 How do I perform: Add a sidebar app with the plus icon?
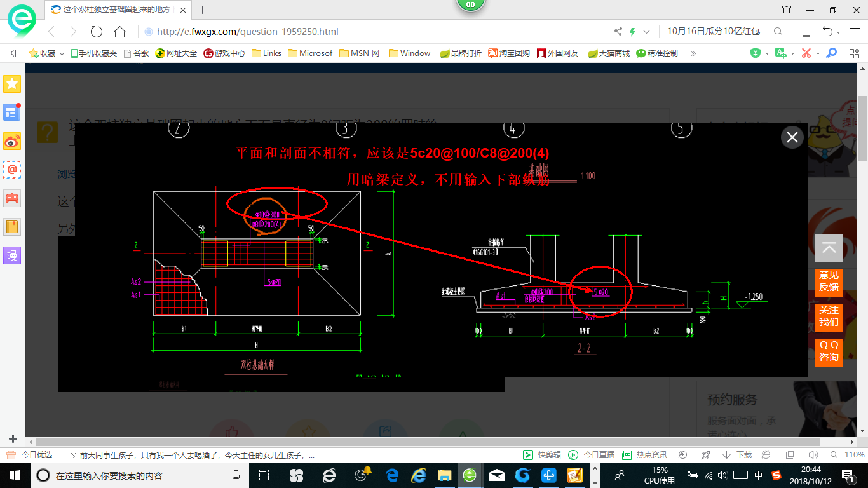pos(13,439)
